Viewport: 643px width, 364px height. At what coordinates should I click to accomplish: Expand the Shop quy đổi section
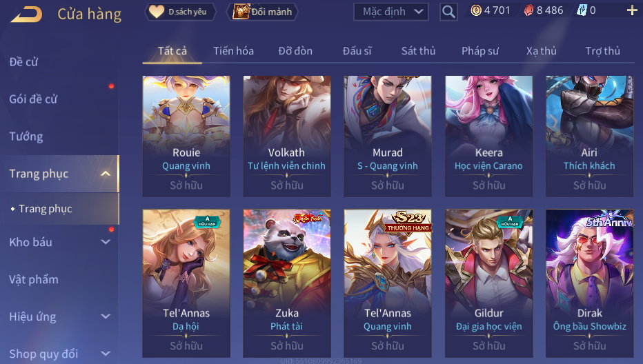pyautogui.click(x=106, y=354)
